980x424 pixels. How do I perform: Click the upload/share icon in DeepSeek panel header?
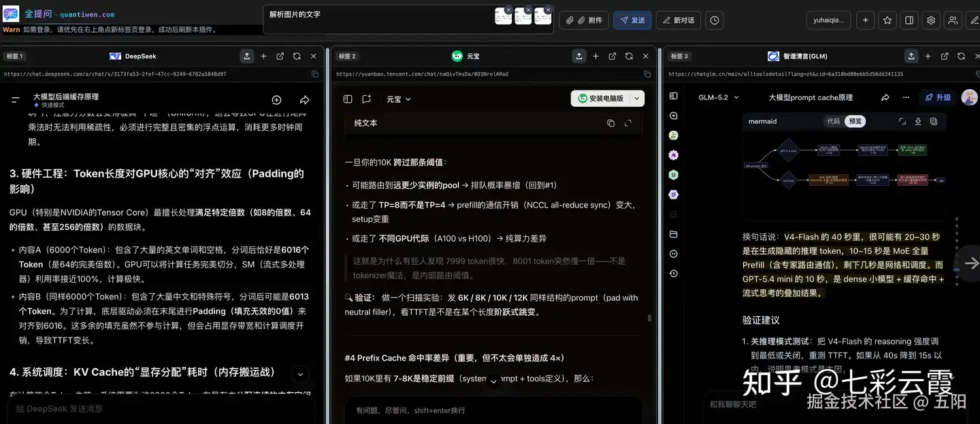pos(246,56)
